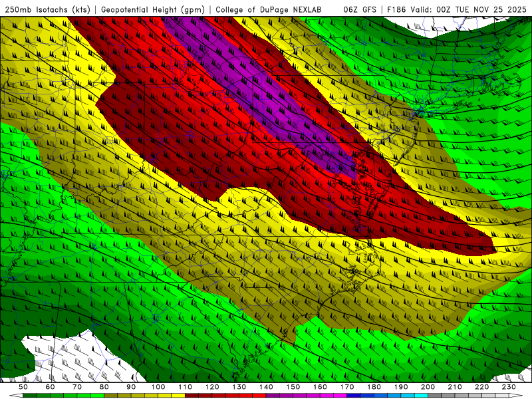Click the '70' value on the legend
532x399 pixels.
click(x=77, y=387)
